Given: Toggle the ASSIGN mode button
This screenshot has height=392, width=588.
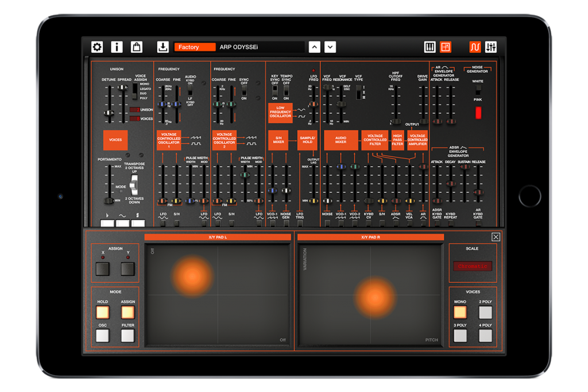Looking at the screenshot, I should point(127,313).
